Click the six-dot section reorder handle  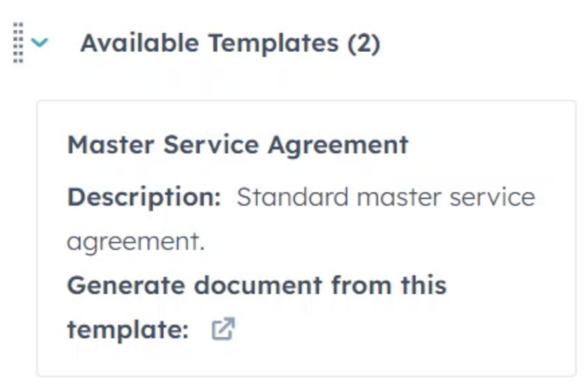[18, 42]
